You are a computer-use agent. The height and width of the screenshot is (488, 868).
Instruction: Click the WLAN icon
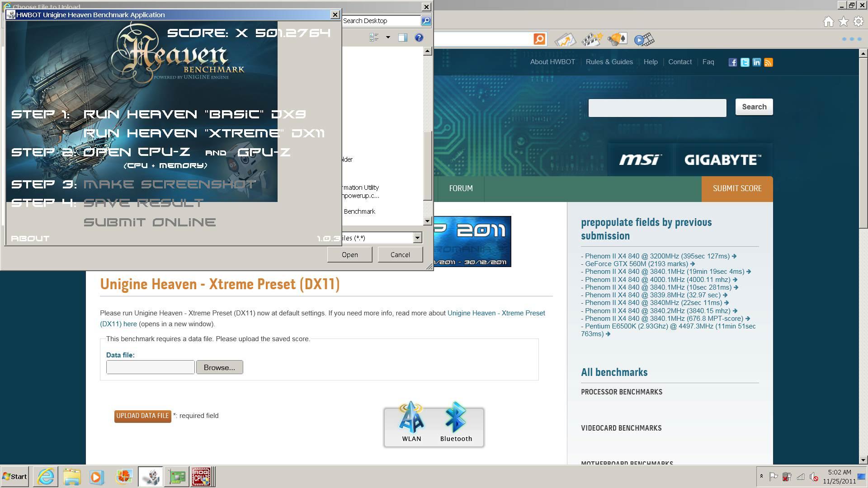pos(411,422)
